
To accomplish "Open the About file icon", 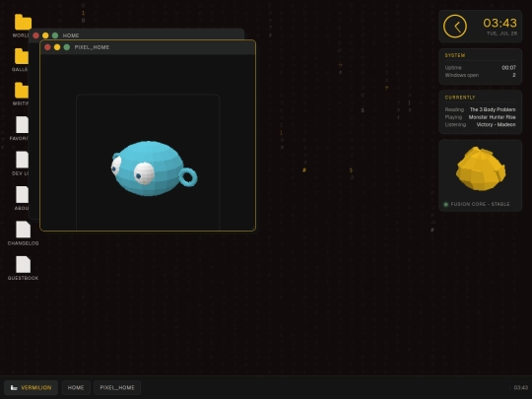I will [x=22, y=194].
